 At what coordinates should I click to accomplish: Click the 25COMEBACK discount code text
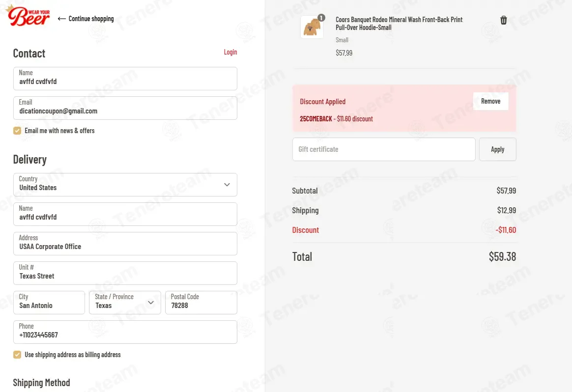point(316,119)
